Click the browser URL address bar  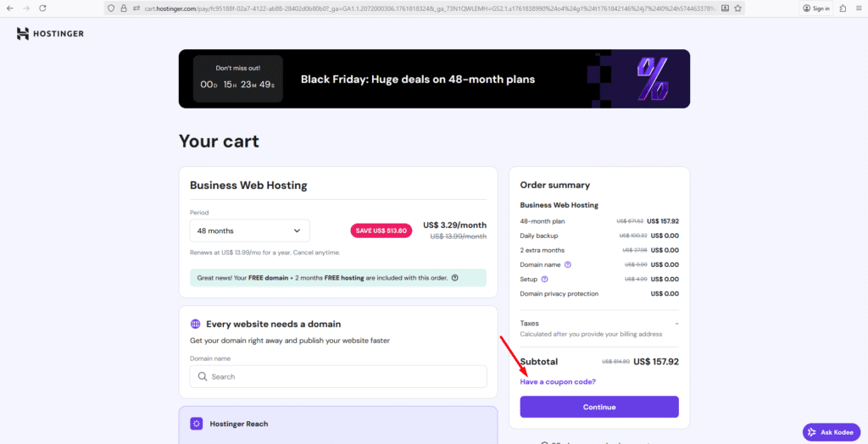[424, 8]
